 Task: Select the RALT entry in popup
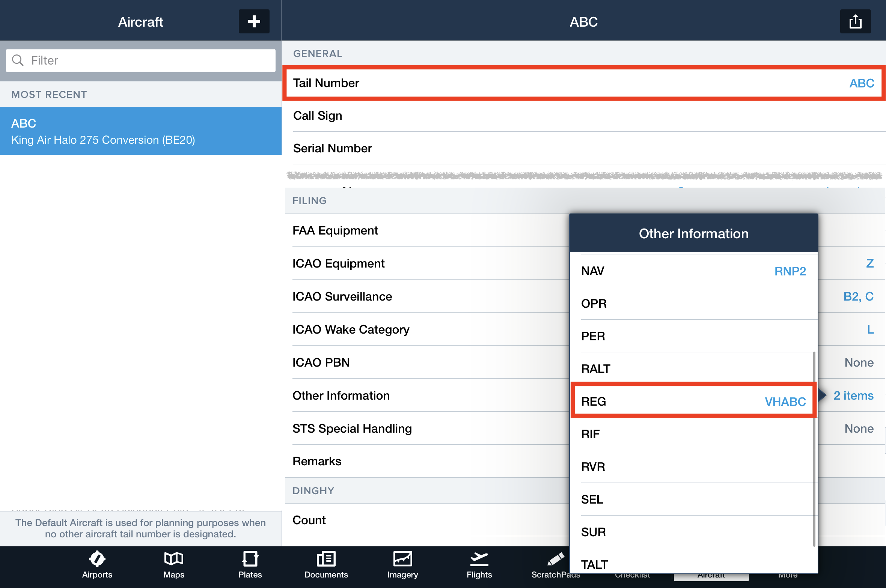point(693,368)
